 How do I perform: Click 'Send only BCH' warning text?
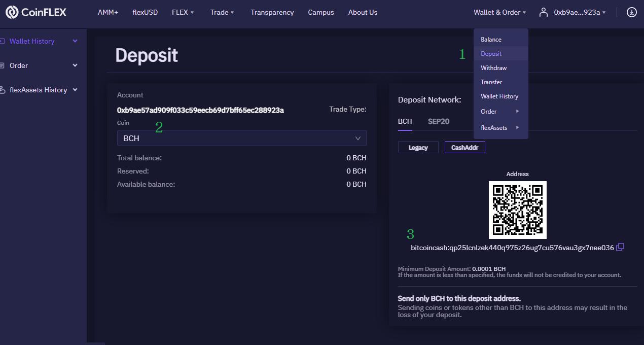pos(459,298)
